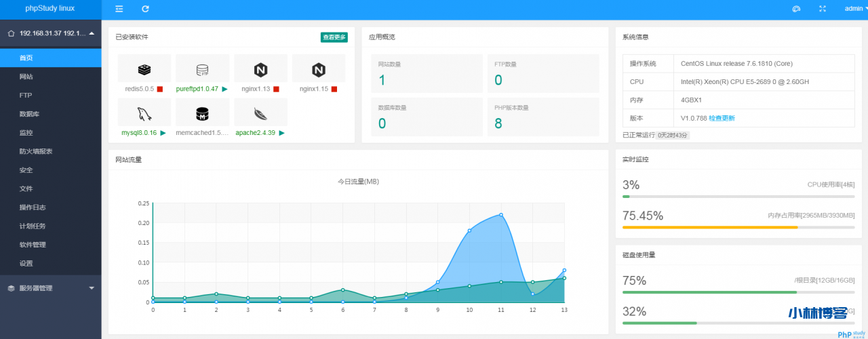Screen dimensions: 868x339
Task: Click the FTP数量 card showing 0
Action: (543, 73)
